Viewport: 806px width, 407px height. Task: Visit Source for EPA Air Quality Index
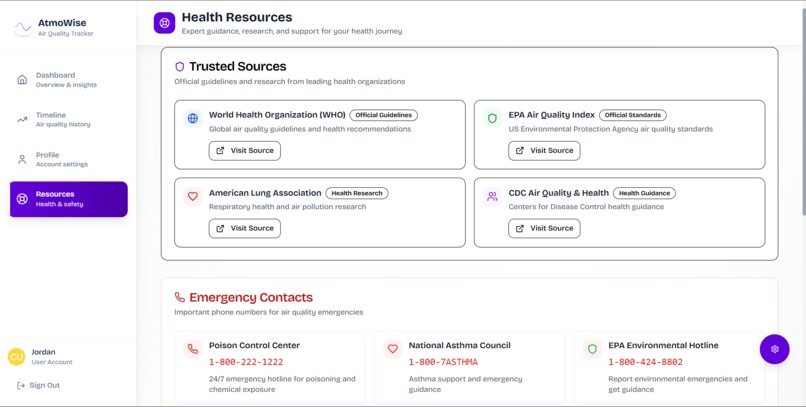tap(544, 151)
